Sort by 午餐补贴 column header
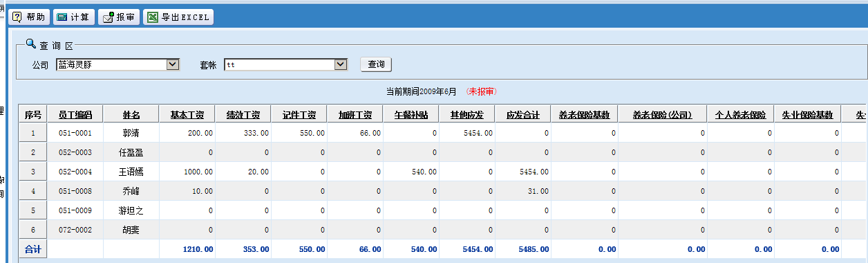 click(411, 115)
